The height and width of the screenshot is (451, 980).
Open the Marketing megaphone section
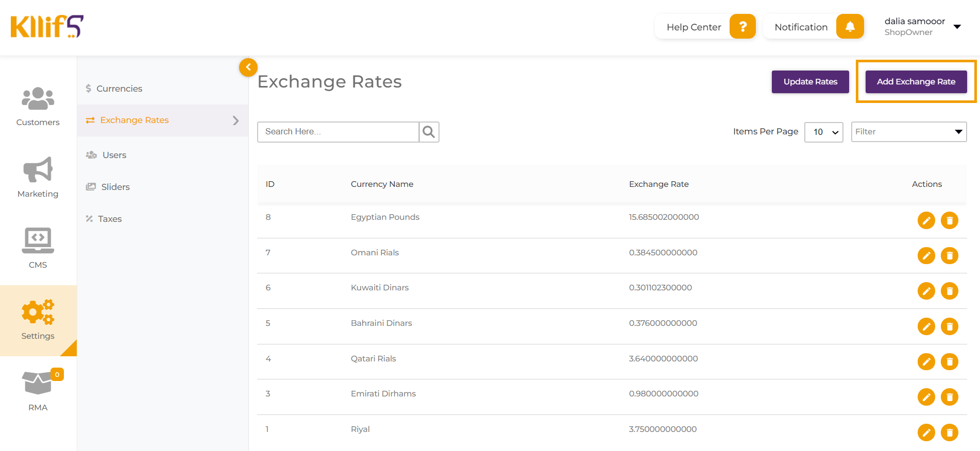(38, 177)
